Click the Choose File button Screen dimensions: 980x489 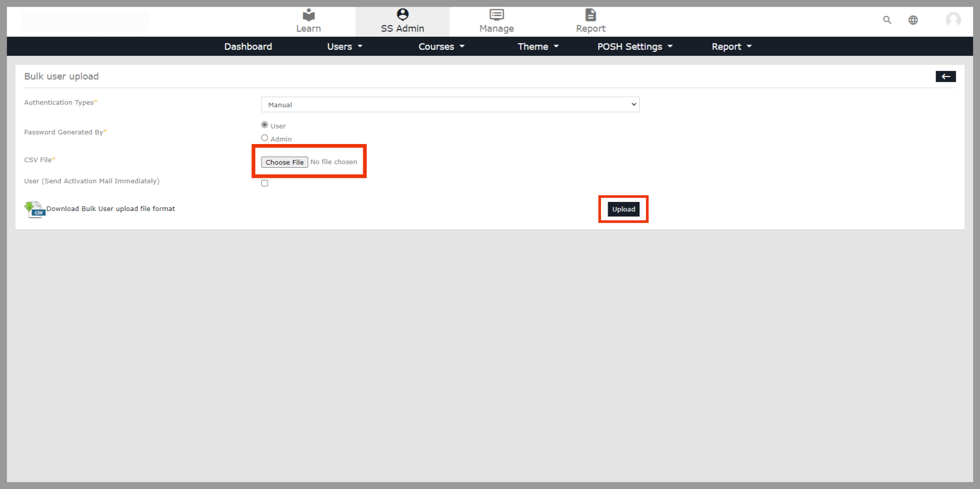(x=285, y=162)
